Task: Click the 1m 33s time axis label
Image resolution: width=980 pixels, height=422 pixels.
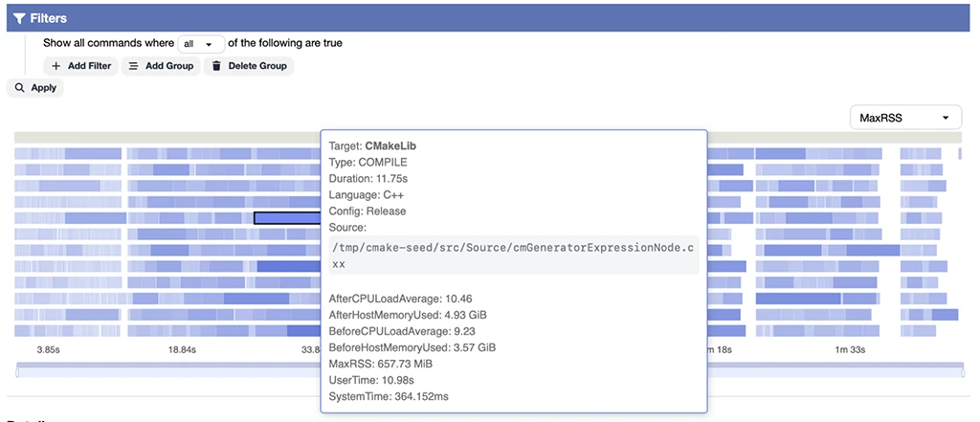Action: (851, 350)
